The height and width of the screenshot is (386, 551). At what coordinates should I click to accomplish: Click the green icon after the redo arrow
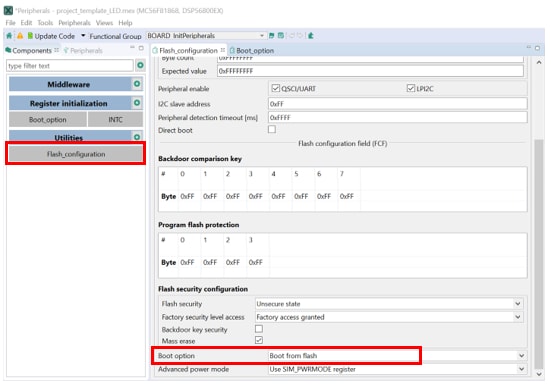311,36
